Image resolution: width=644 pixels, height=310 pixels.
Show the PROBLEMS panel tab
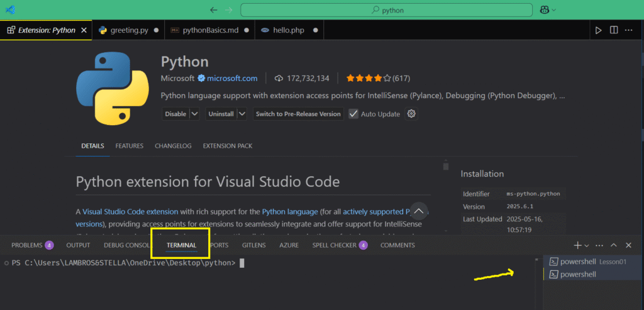[27, 245]
